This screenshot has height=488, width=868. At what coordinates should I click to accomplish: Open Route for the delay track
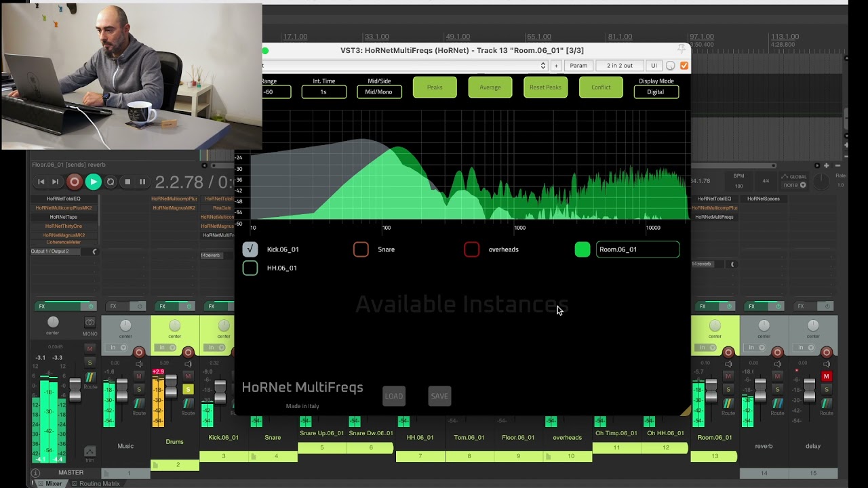(x=826, y=405)
